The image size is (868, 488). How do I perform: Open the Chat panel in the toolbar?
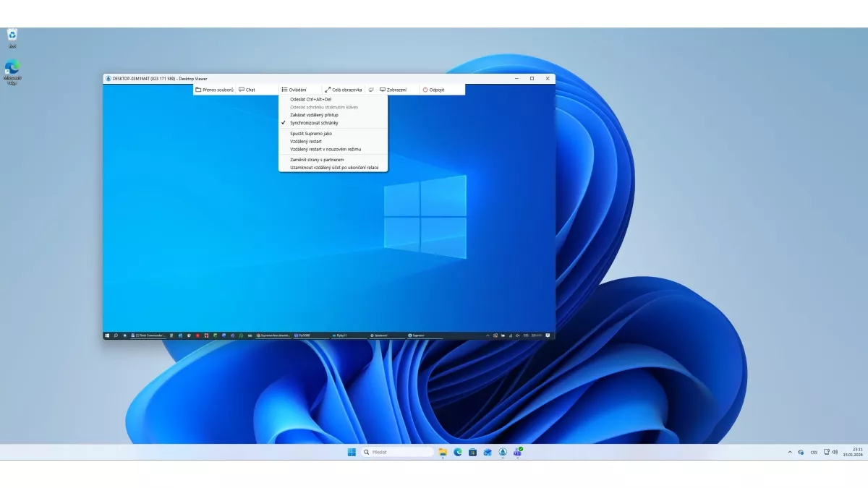[247, 90]
